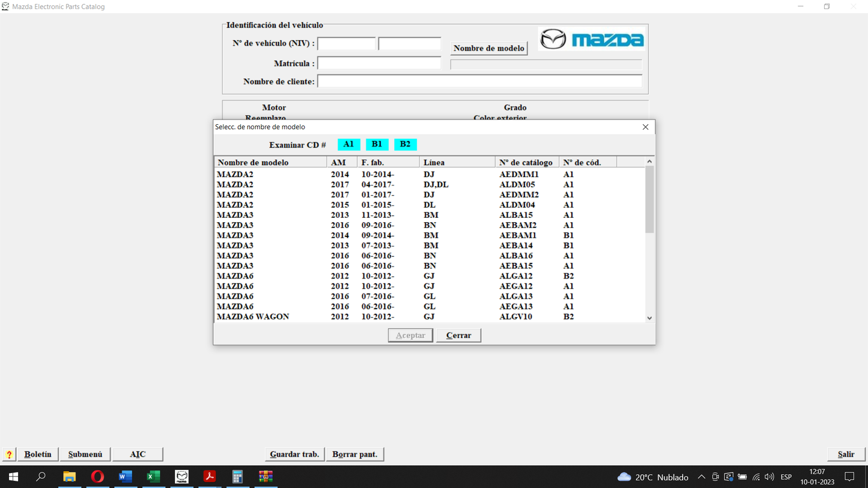Select the MAZDA2 row with catalog AEDMM1

coord(429,175)
